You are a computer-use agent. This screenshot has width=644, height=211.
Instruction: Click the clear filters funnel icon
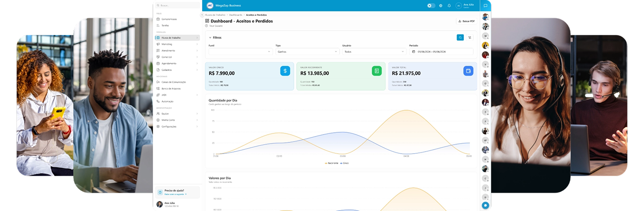point(470,38)
